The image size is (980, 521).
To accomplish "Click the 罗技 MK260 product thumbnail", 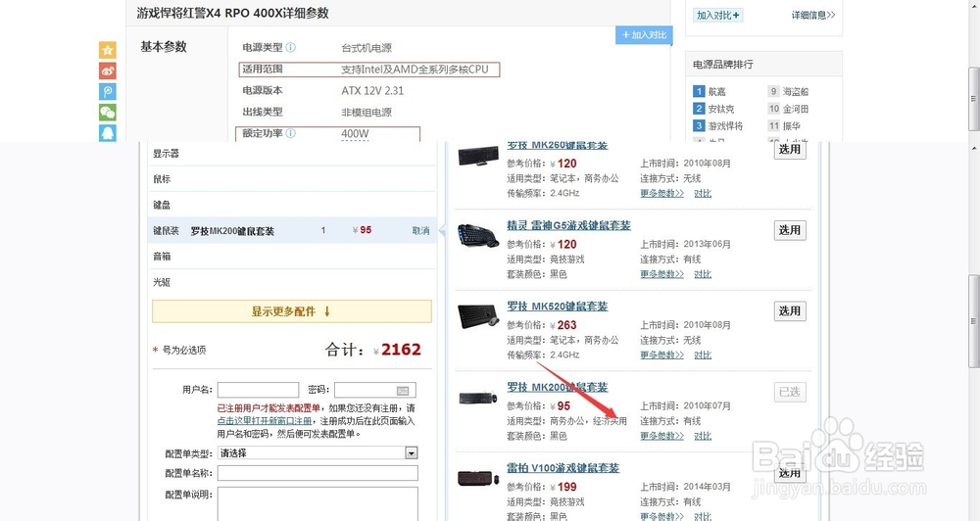I will [478, 156].
